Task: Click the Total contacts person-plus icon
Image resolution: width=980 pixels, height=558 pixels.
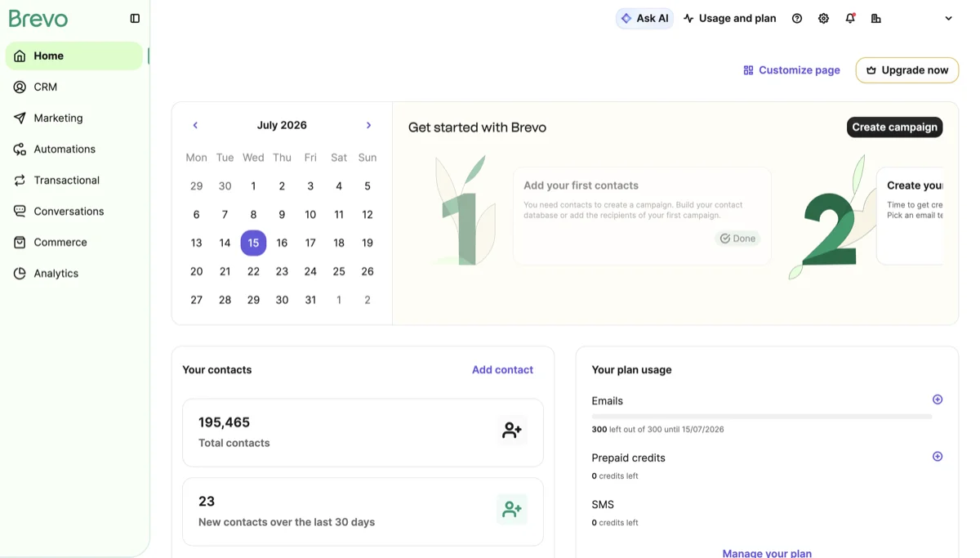Action: [512, 430]
